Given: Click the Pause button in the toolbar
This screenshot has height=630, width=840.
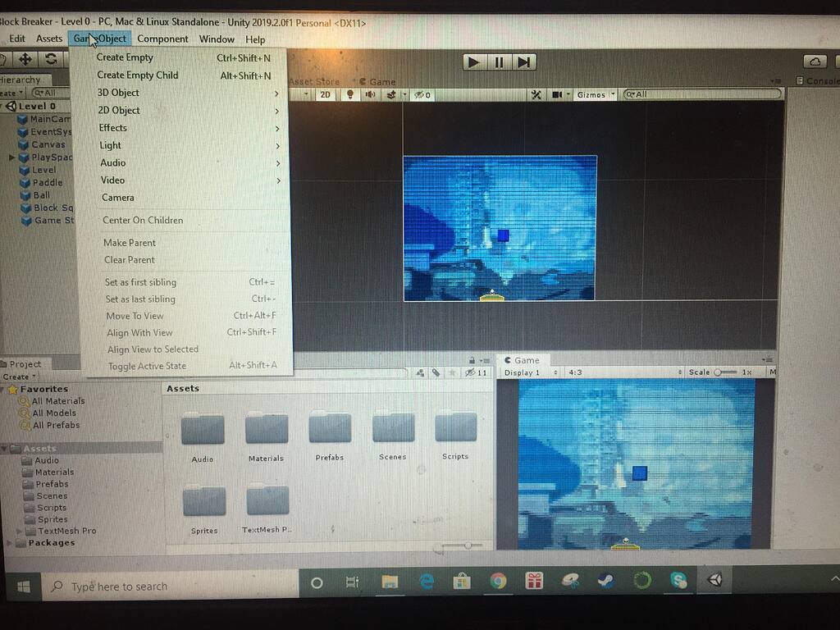Looking at the screenshot, I should tap(498, 62).
